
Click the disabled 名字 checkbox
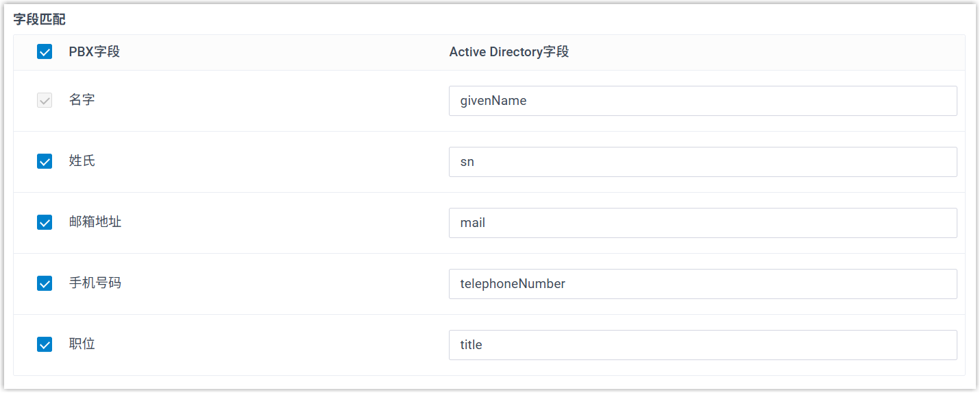(45, 101)
